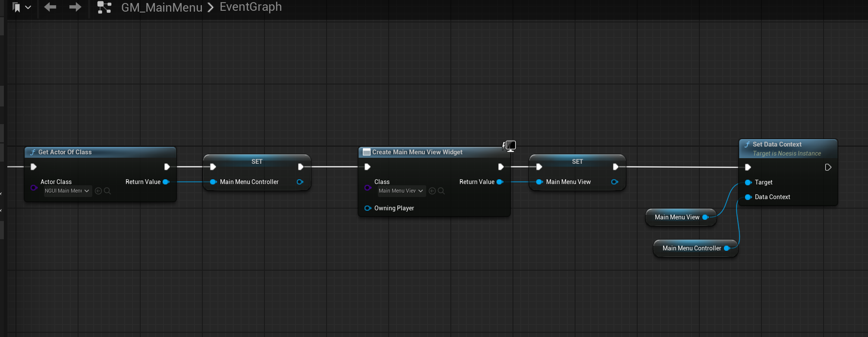Click Main Menu Controller SET output pin
The height and width of the screenshot is (337, 868).
pyautogui.click(x=300, y=182)
